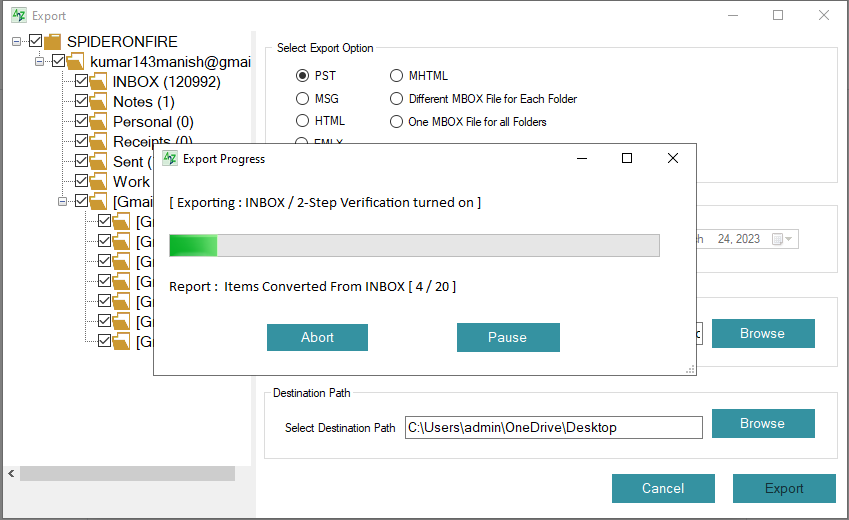Toggle the Notes (1) folder checkbox
Viewport: 849px width, 520px height.
(x=81, y=102)
